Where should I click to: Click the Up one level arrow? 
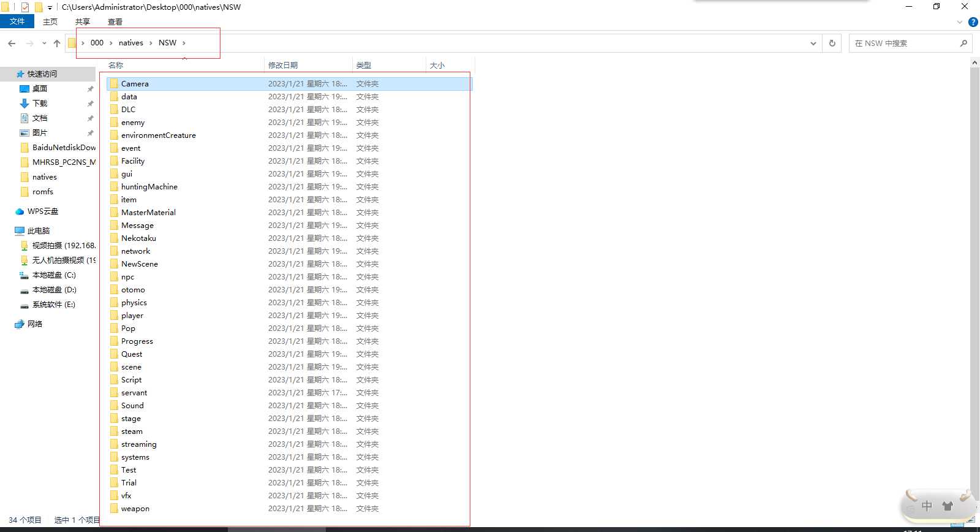(x=57, y=44)
